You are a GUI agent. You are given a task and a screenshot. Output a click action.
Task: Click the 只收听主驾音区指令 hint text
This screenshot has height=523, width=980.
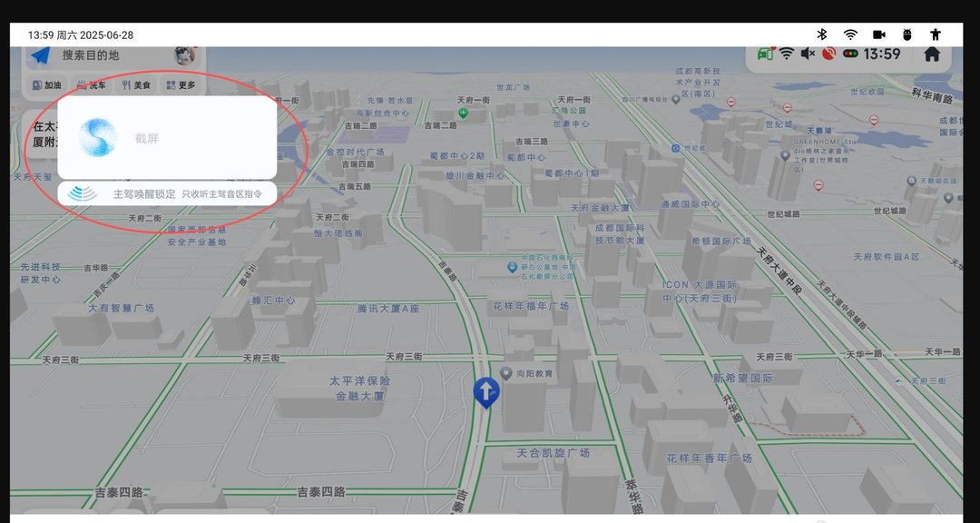coord(222,194)
